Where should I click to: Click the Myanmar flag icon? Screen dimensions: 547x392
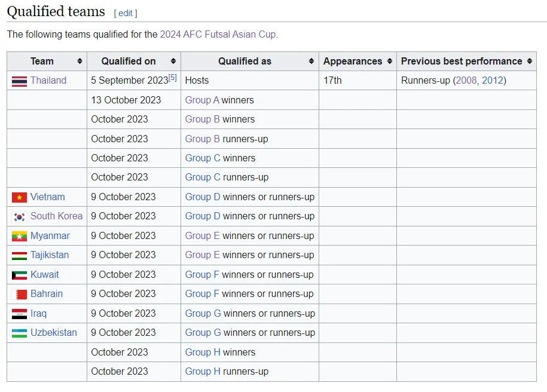19,236
